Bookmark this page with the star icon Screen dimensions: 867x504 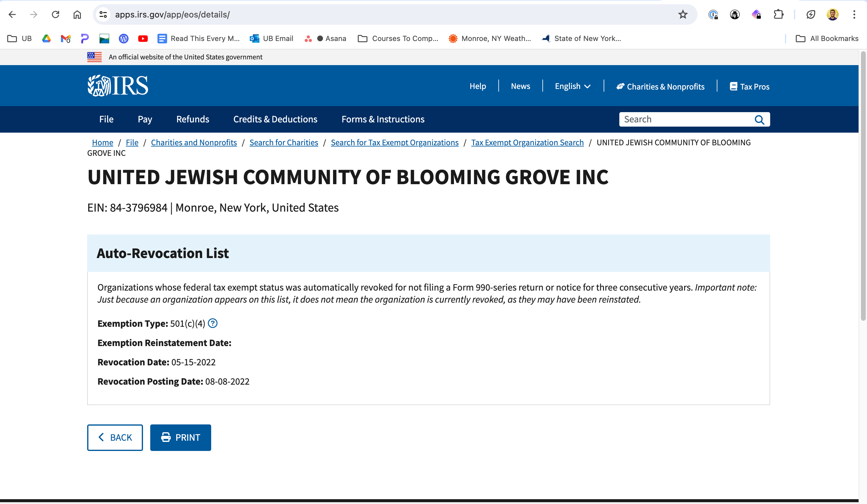(x=683, y=14)
